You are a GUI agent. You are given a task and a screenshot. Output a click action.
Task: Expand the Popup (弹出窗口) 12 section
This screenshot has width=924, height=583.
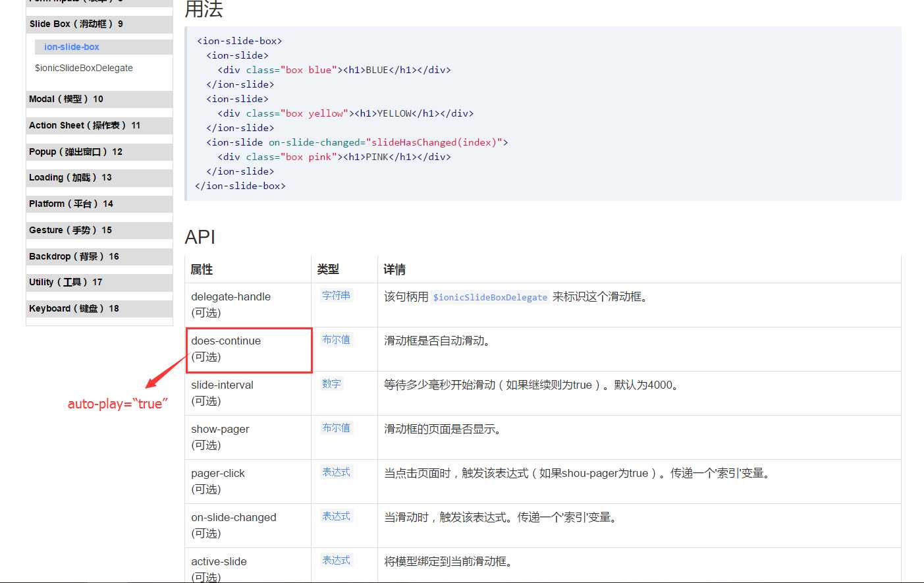point(99,152)
